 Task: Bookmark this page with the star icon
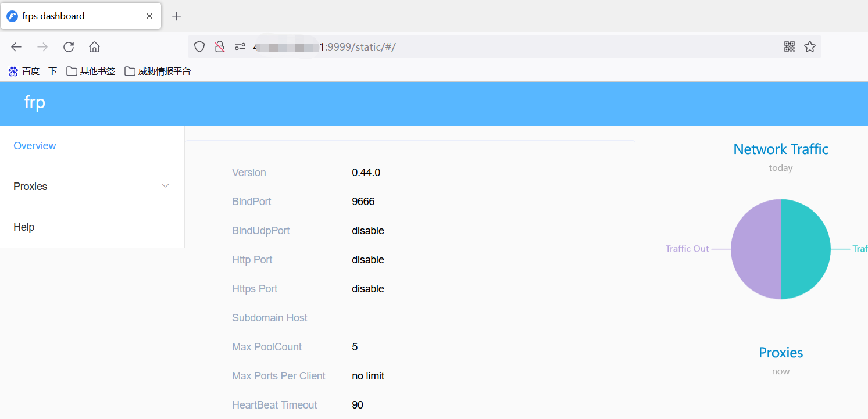809,47
